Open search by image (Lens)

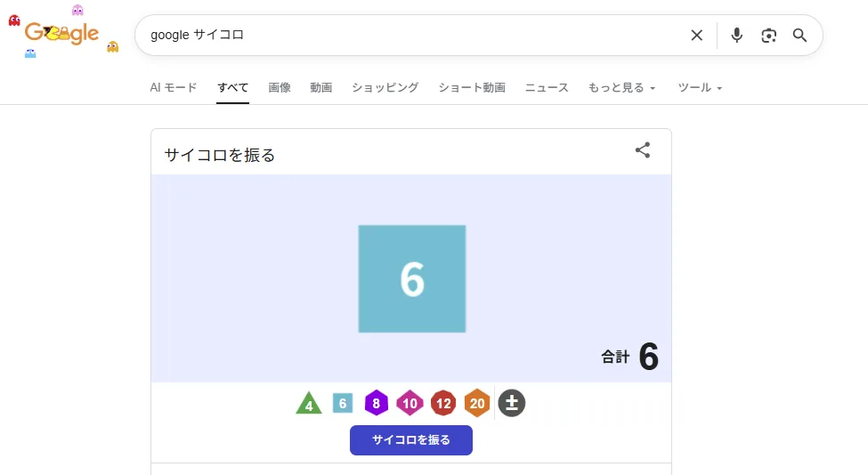pos(769,36)
